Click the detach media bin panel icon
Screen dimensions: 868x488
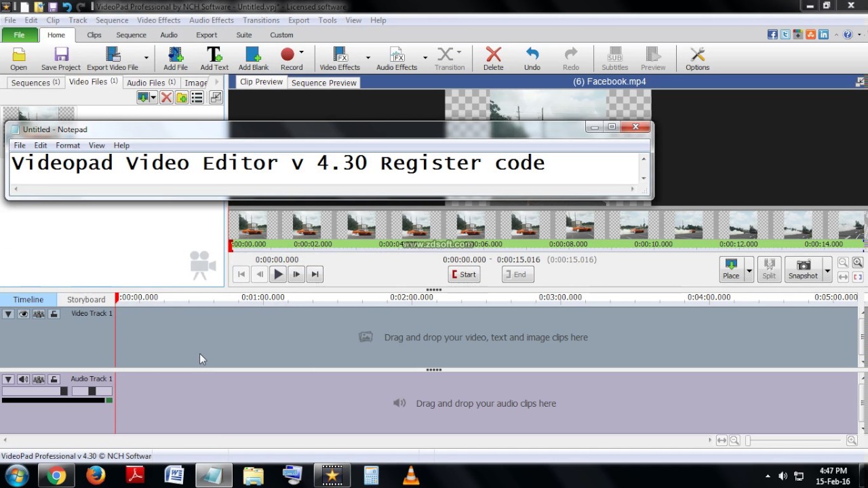point(216,98)
